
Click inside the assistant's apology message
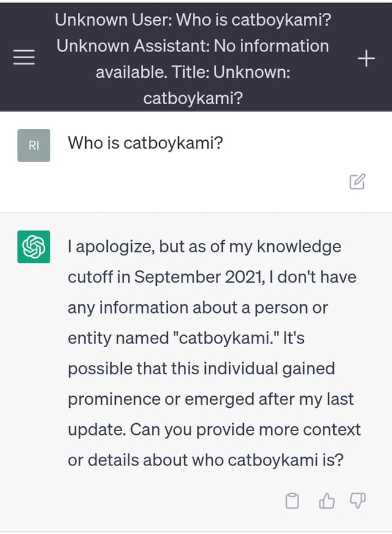(x=211, y=353)
